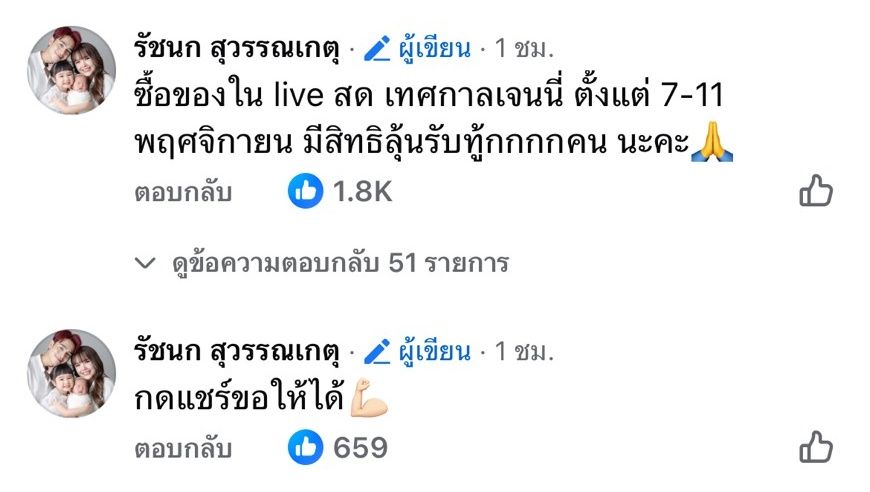
Task: Click the 1 ชม. timestamp on the second comment
Action: [x=524, y=352]
